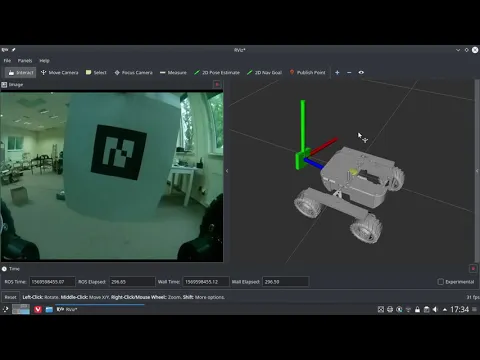Close the Time panel

pos(473,268)
